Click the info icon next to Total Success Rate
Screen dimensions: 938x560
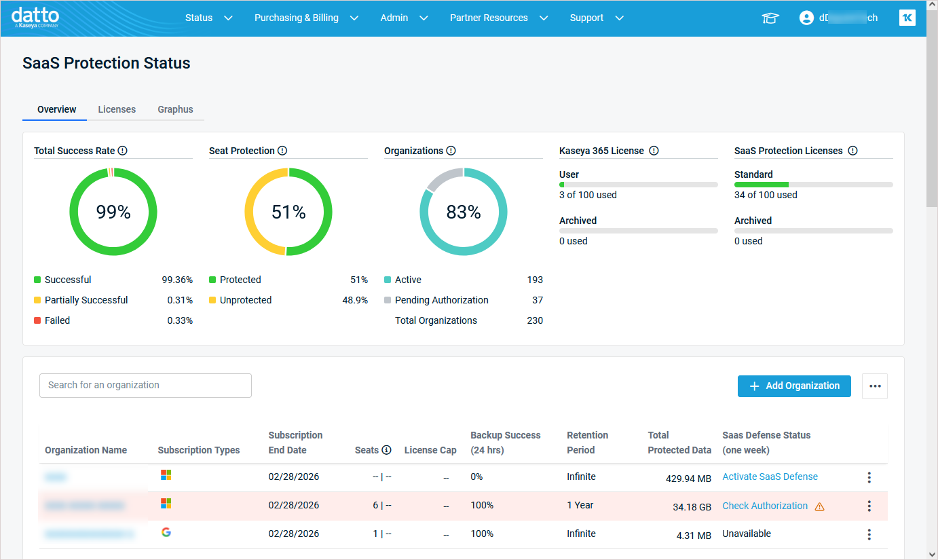[123, 151]
